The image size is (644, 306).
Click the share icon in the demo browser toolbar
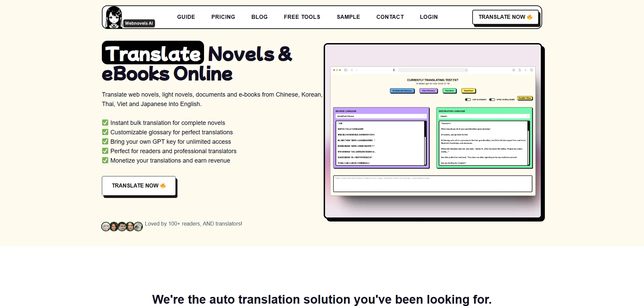click(520, 70)
